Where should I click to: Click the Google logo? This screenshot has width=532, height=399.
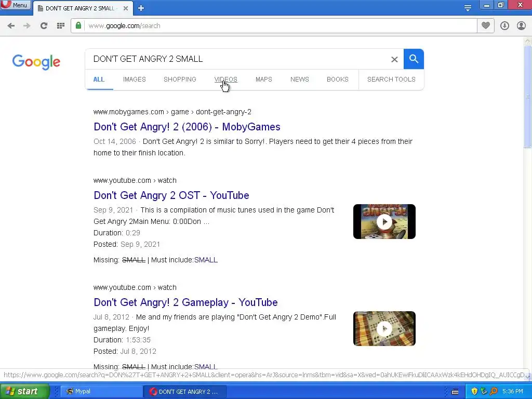(x=36, y=62)
